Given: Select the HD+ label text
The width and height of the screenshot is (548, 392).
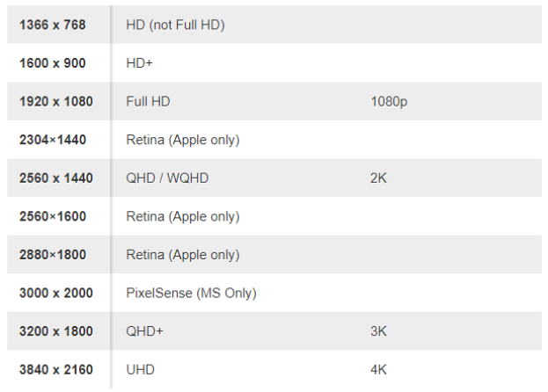Looking at the screenshot, I should coord(141,63).
